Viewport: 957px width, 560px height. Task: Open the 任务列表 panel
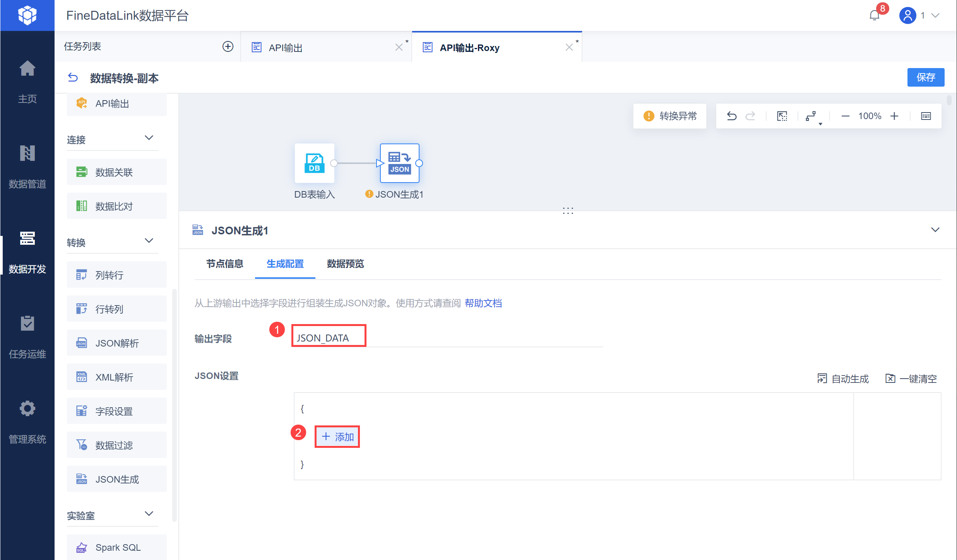coord(82,46)
